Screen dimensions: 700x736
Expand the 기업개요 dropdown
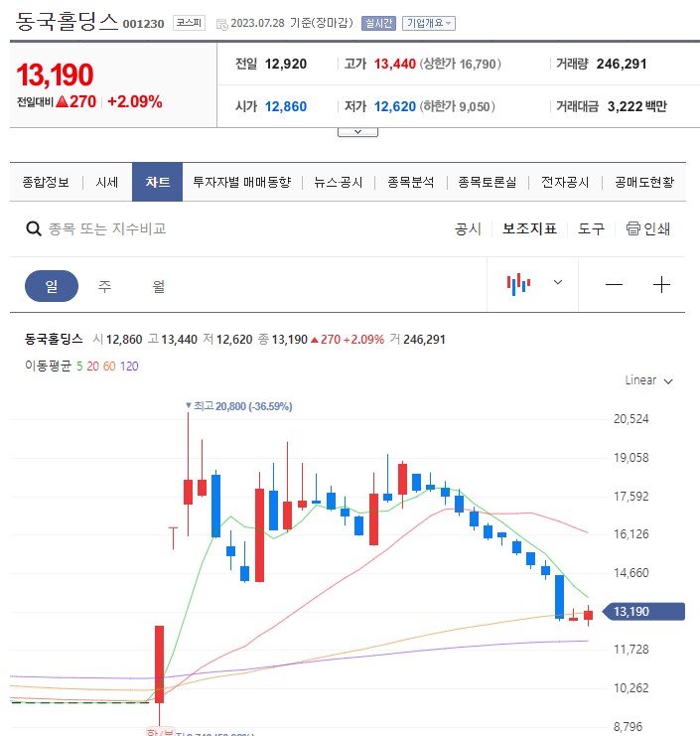coord(428,23)
